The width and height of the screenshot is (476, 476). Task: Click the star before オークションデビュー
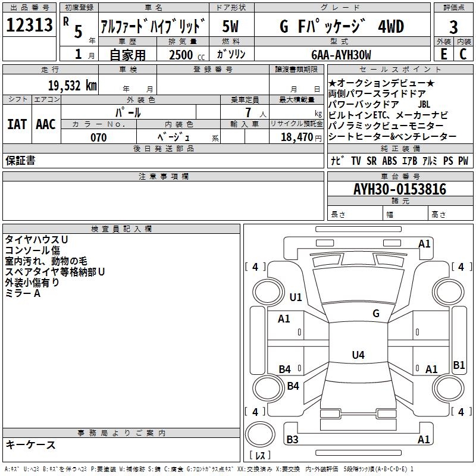[x=333, y=83]
